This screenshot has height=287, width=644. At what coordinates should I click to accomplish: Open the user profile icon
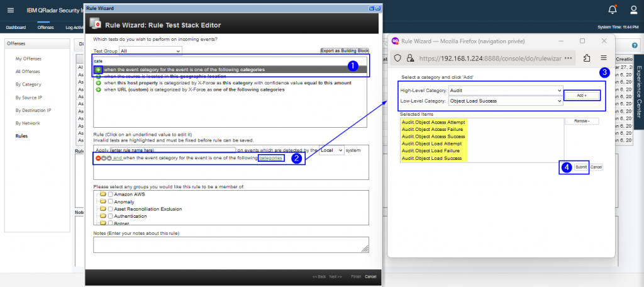tap(634, 9)
